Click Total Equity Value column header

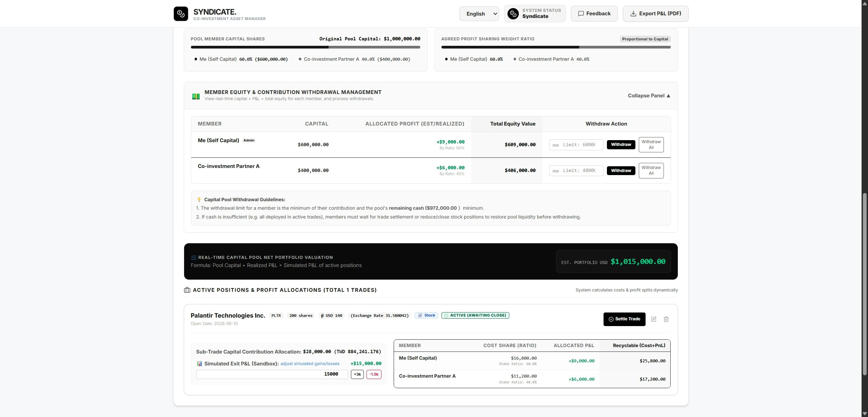pyautogui.click(x=513, y=124)
